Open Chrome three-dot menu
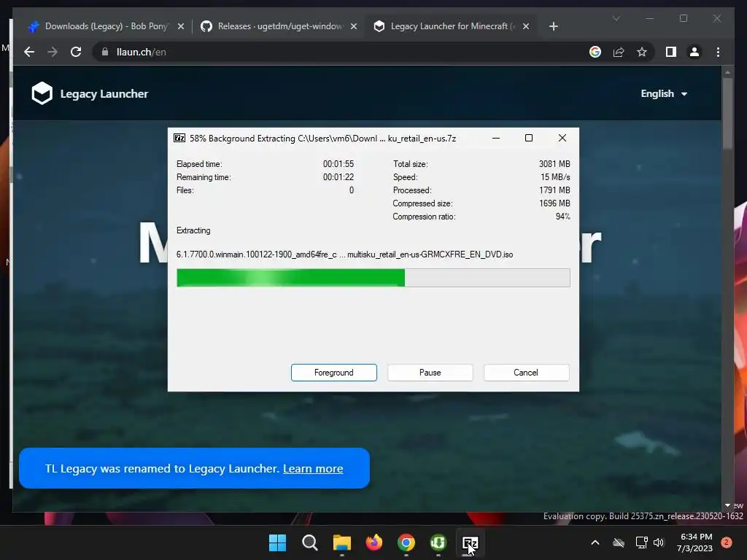Image resolution: width=747 pixels, height=560 pixels. click(718, 52)
